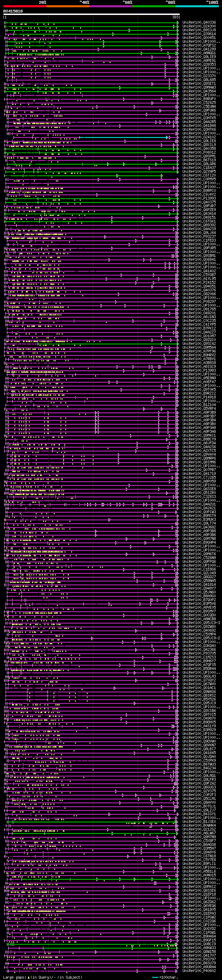This screenshot has width=222, height=980.
Task: Select hit label UniRef100_Q6ZD62
Action: tap(199, 902)
